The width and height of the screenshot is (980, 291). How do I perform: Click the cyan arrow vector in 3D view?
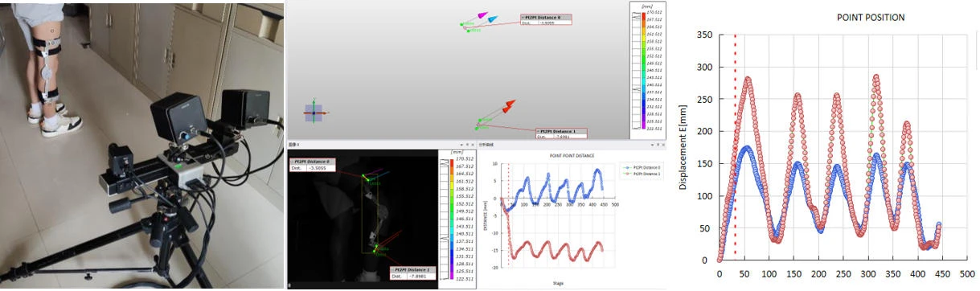coord(492,18)
